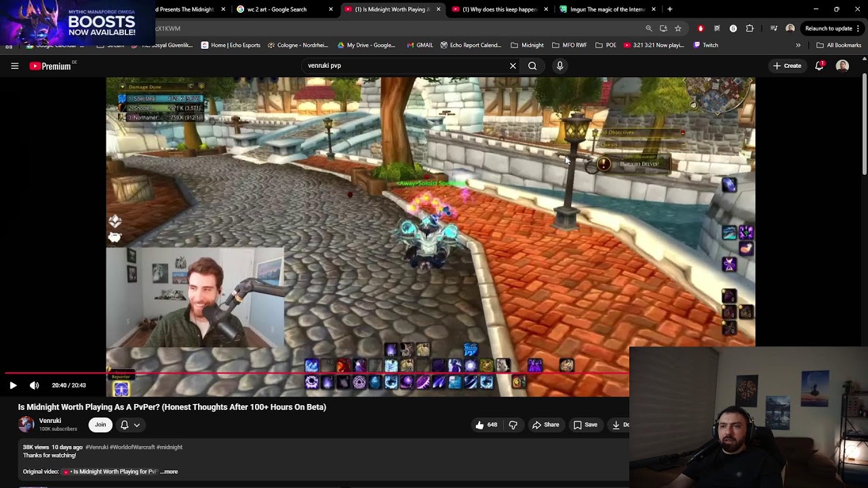Viewport: 868px width, 488px height.
Task: Click the streamer webcam overlay in video
Action: pyautogui.click(x=195, y=297)
